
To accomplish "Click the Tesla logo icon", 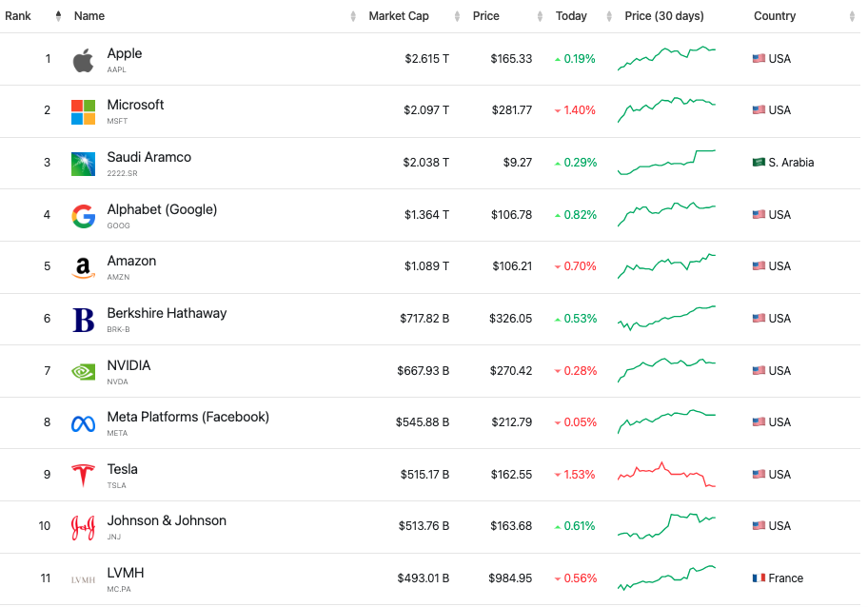I will pos(83,476).
